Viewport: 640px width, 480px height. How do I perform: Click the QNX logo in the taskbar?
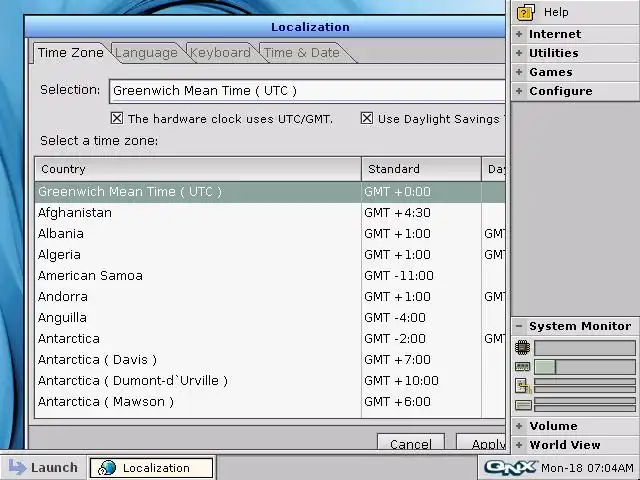pyautogui.click(x=510, y=467)
